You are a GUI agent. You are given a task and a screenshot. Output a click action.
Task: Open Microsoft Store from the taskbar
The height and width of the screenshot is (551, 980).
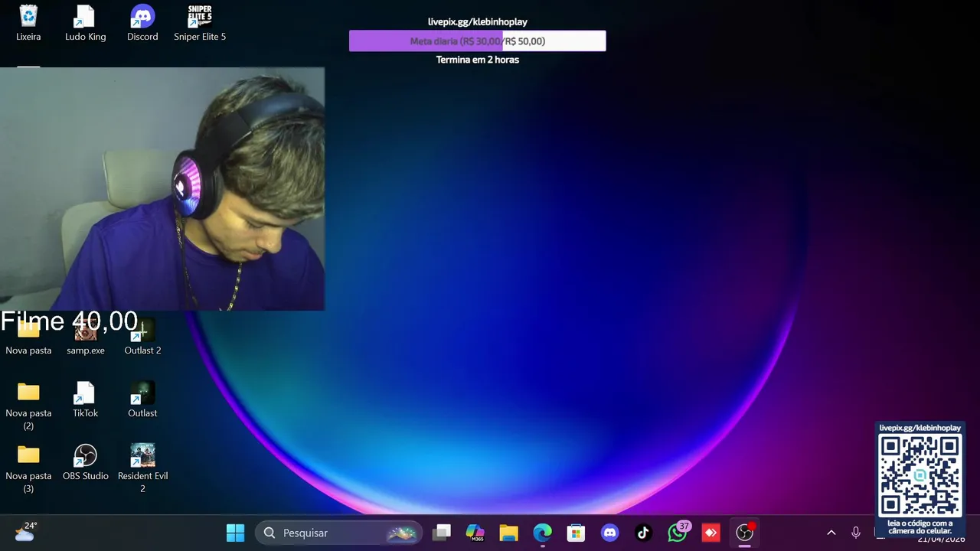(x=577, y=533)
